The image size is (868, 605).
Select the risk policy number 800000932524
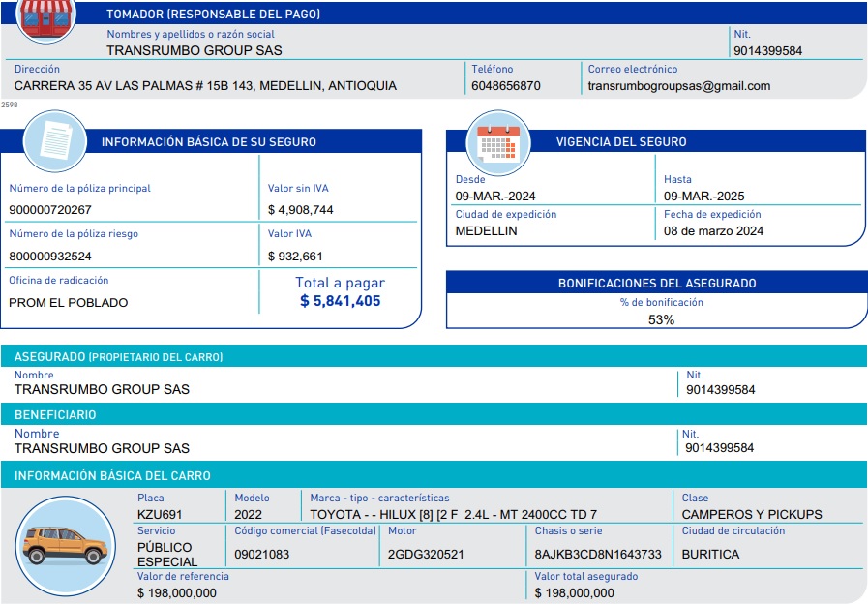pos(50,257)
